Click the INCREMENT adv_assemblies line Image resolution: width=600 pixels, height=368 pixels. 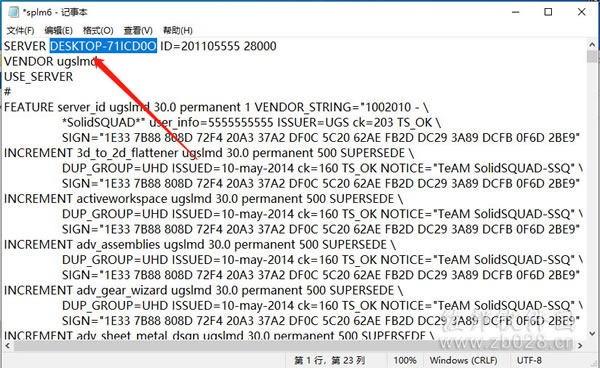pos(200,245)
